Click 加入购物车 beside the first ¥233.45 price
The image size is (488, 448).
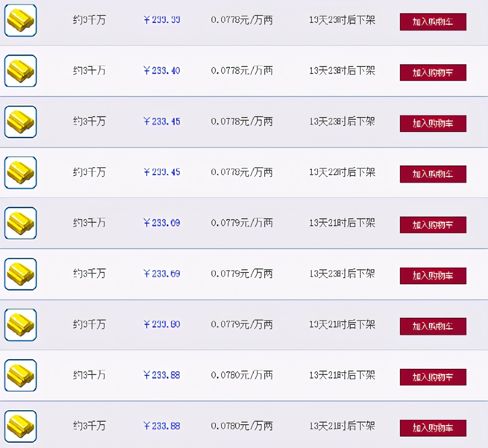433,124
